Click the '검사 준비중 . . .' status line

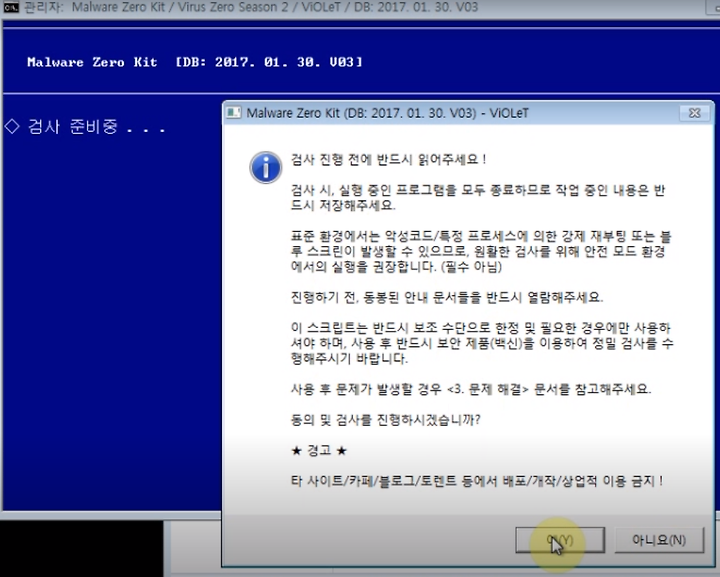(x=85, y=126)
